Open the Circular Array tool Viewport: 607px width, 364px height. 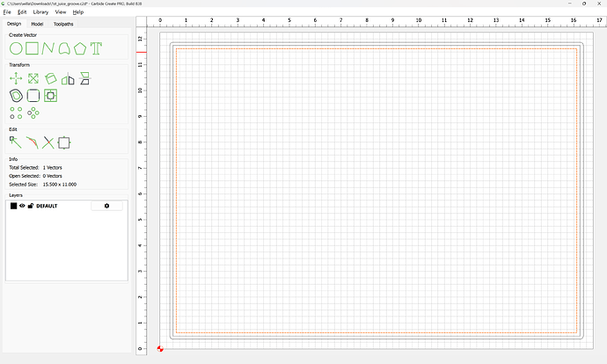33,113
